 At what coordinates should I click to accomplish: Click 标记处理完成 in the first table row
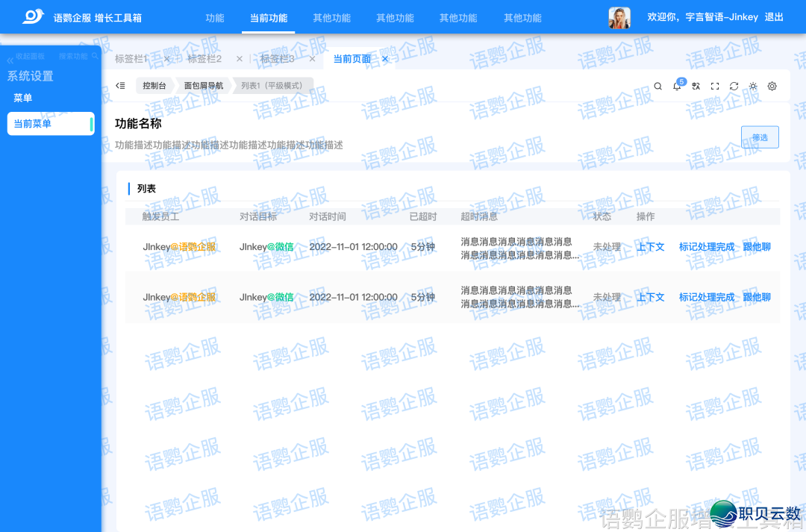pyautogui.click(x=707, y=247)
